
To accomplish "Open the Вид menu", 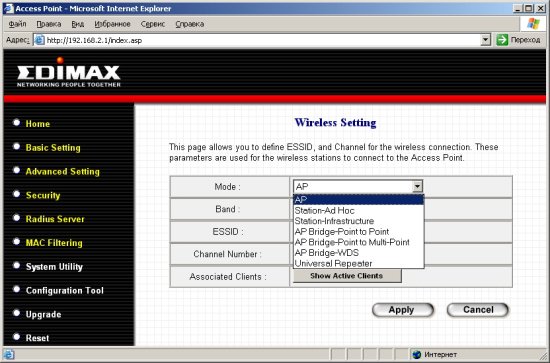I will (x=78, y=24).
